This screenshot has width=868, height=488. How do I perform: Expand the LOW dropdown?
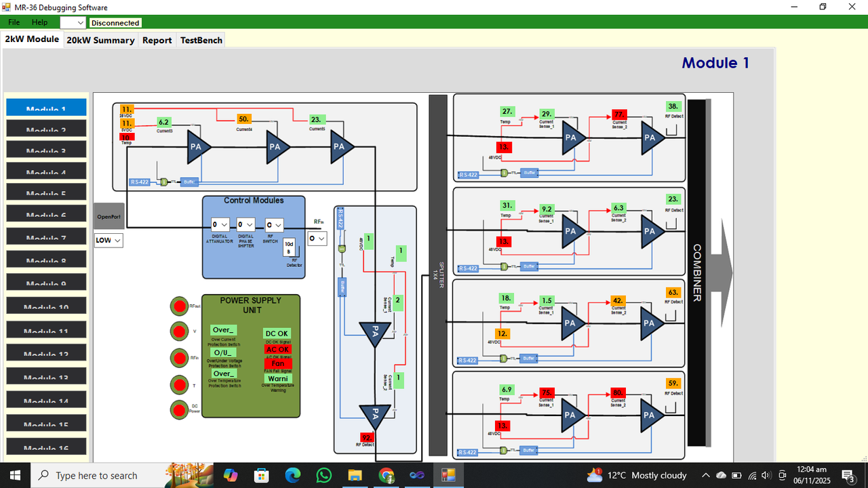(x=108, y=240)
